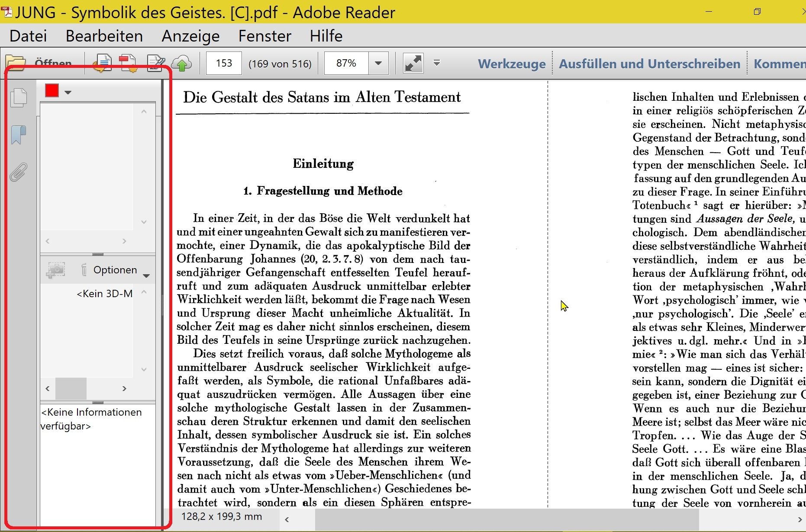Click the 3D view list scroll-right arrow
The width and height of the screenshot is (806, 532).
pos(124,388)
